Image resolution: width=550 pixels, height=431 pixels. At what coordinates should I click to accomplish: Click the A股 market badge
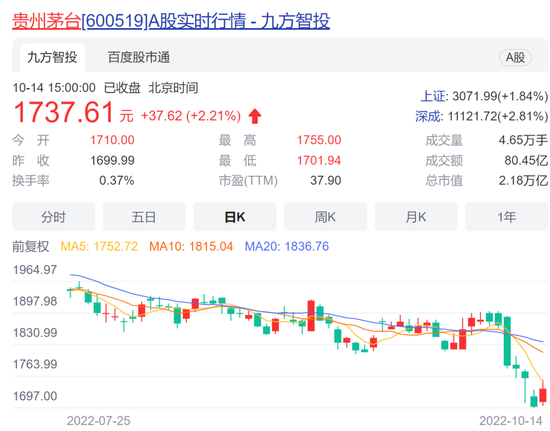click(515, 58)
